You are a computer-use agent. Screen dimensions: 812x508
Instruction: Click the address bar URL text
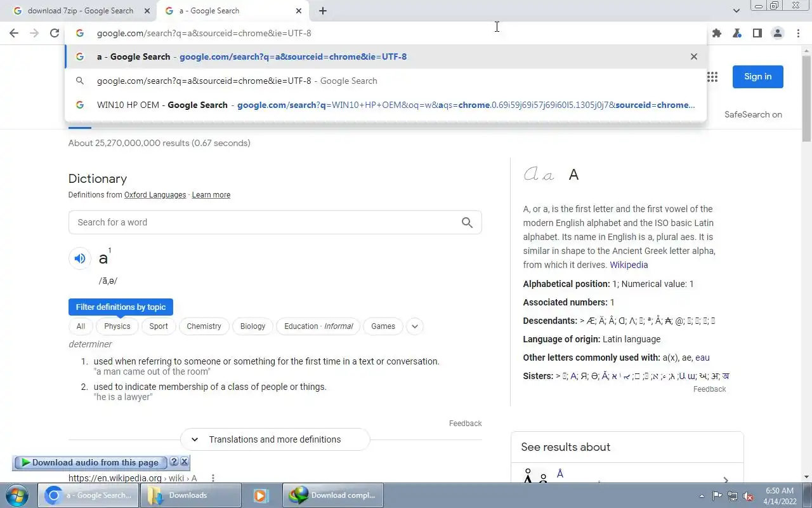click(x=204, y=33)
